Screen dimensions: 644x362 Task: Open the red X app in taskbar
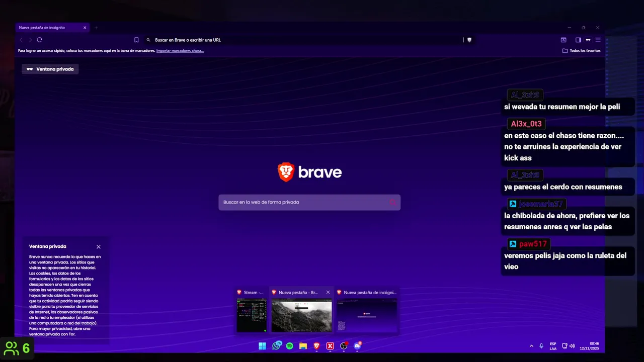click(x=330, y=346)
